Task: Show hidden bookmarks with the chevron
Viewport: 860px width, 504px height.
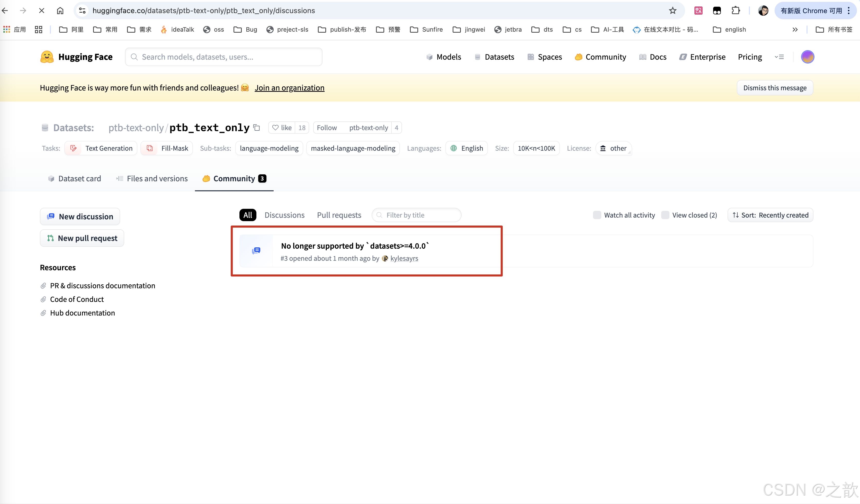Action: point(795,29)
